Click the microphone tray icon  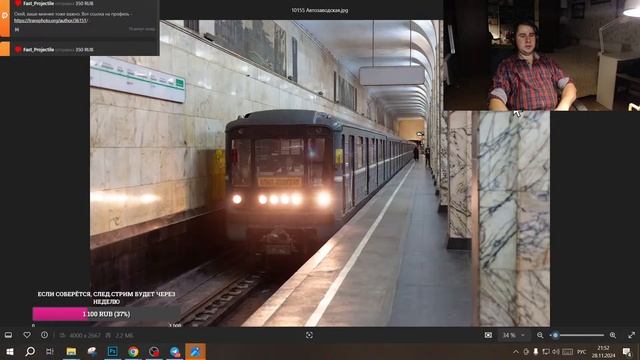(536, 351)
